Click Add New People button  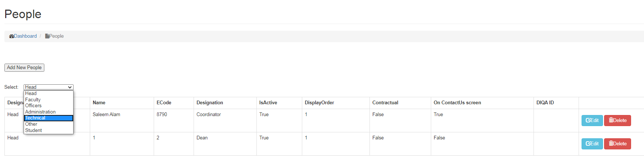click(24, 68)
